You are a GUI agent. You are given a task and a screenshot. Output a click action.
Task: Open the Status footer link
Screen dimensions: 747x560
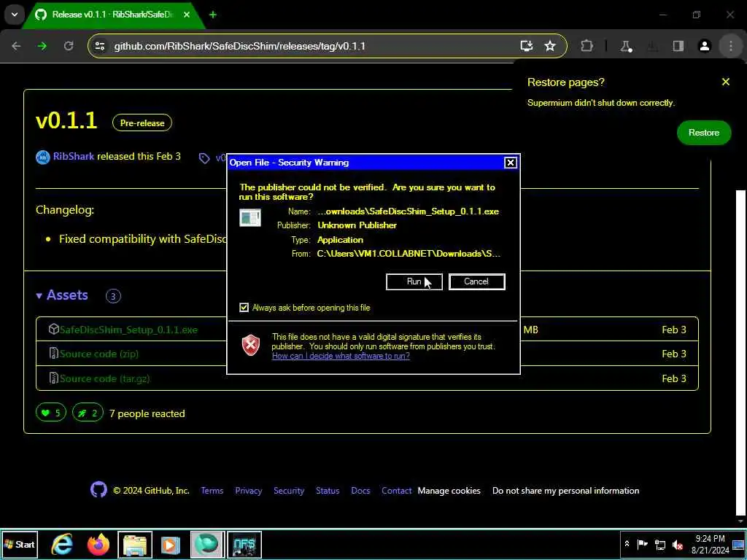tap(328, 491)
